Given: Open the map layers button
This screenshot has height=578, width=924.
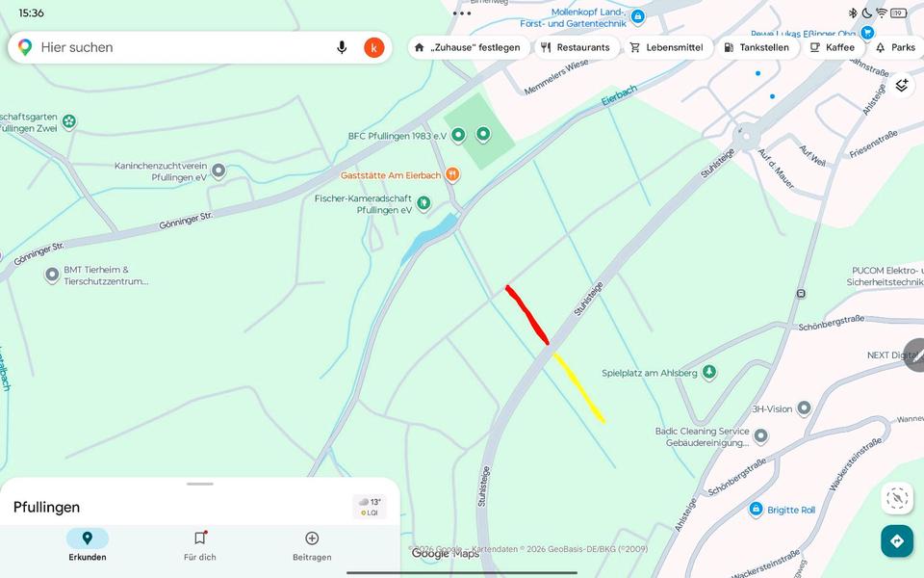Looking at the screenshot, I should tap(902, 85).
